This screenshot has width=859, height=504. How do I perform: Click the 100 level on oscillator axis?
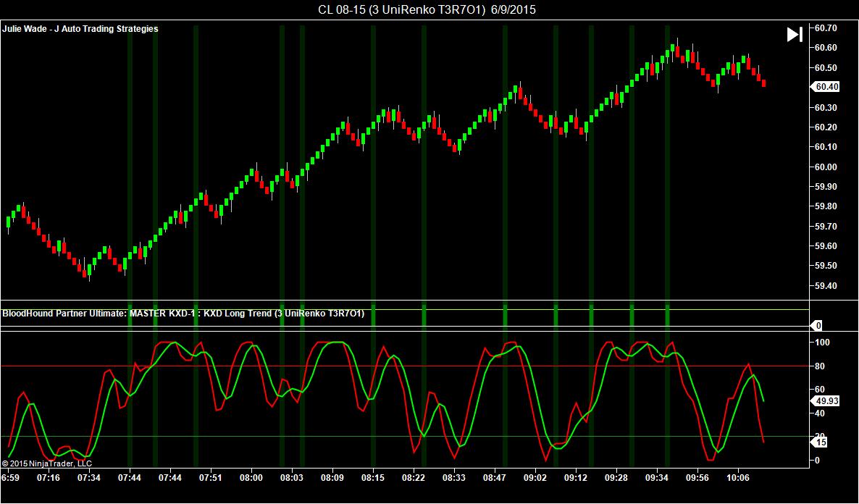[x=822, y=342]
